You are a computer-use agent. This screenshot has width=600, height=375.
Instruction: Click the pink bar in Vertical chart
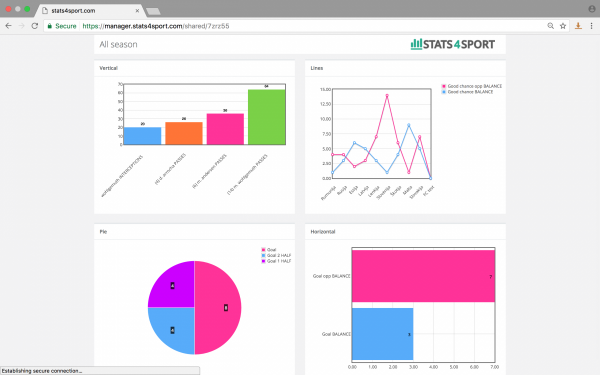225,129
